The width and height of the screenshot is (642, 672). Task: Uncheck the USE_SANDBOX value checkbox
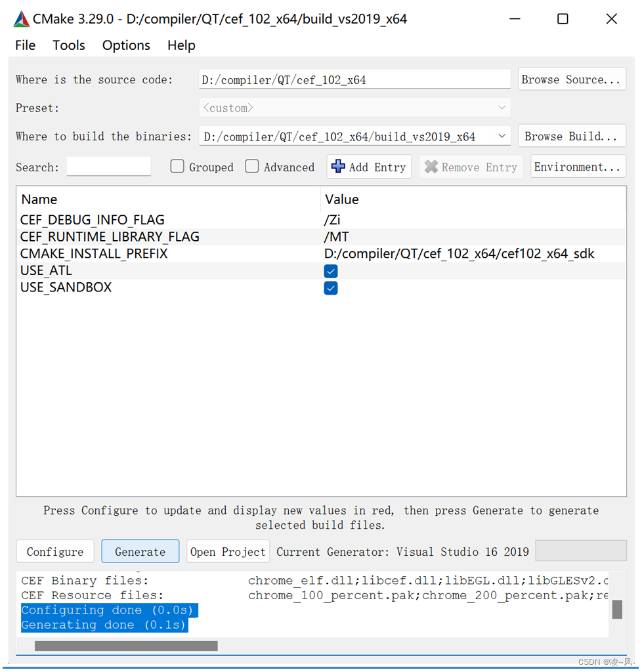(331, 288)
